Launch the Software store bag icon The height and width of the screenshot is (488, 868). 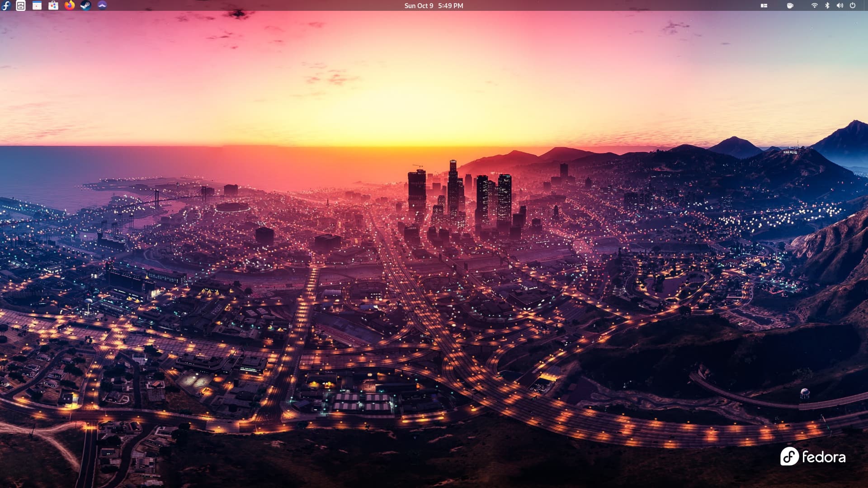coord(53,5)
